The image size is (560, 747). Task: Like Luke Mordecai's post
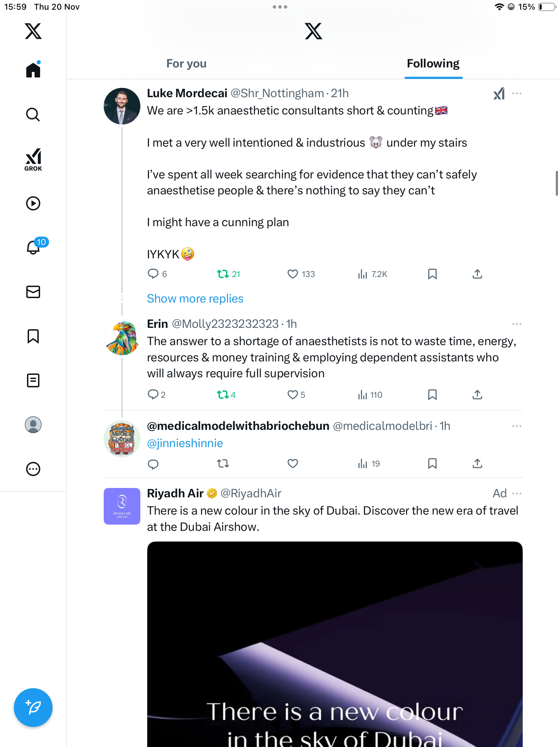coord(293,274)
